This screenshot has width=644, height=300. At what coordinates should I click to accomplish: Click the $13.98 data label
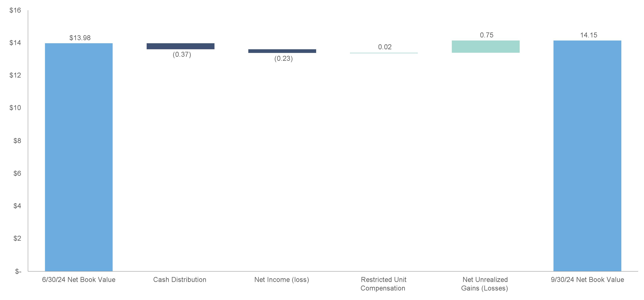(x=80, y=38)
